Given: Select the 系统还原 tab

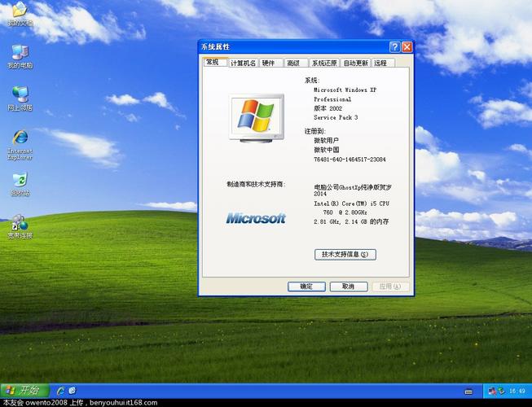Looking at the screenshot, I should [x=323, y=63].
